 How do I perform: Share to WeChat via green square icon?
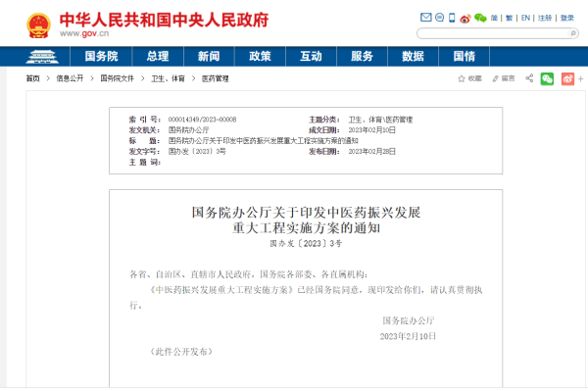click(547, 78)
